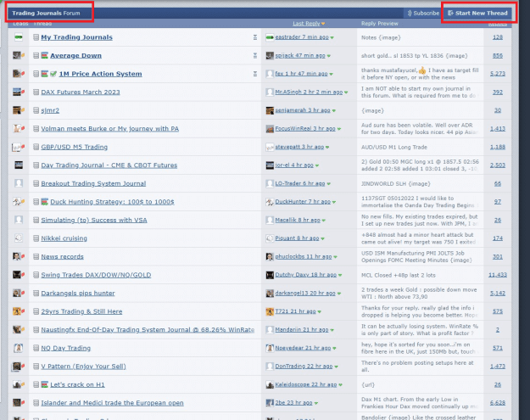Open Darkangels pips hunter thread
This screenshot has height=420, width=530.
pos(78,293)
